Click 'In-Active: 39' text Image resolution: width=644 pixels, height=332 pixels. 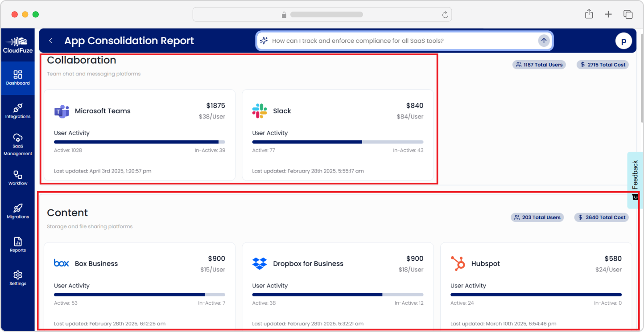210,151
